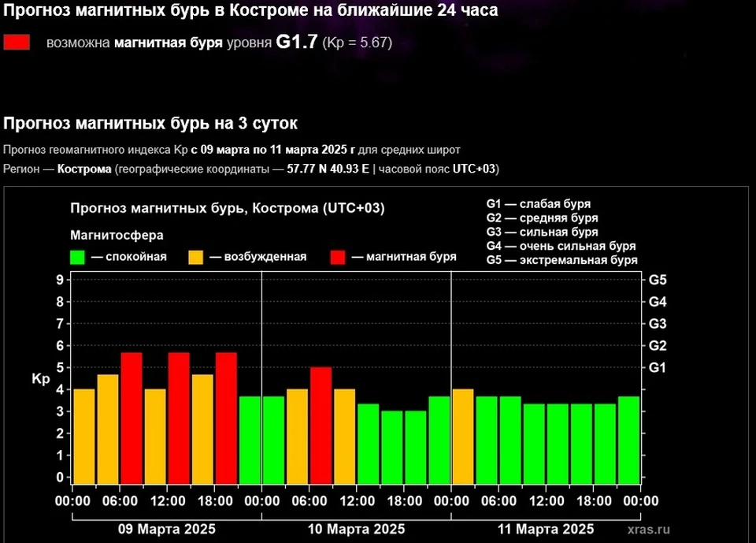This screenshot has width=756, height=543.
Task: Click the 'G1' label on the right axis
Action: click(x=658, y=368)
